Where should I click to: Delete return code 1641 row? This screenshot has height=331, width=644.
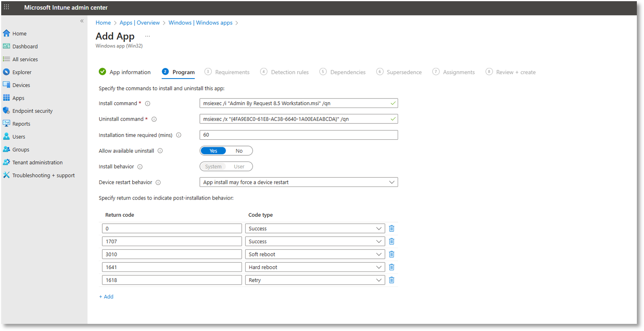pyautogui.click(x=391, y=267)
